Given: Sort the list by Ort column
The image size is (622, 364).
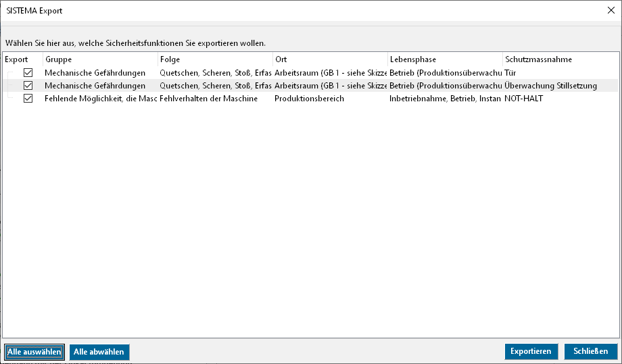Looking at the screenshot, I should (330, 59).
